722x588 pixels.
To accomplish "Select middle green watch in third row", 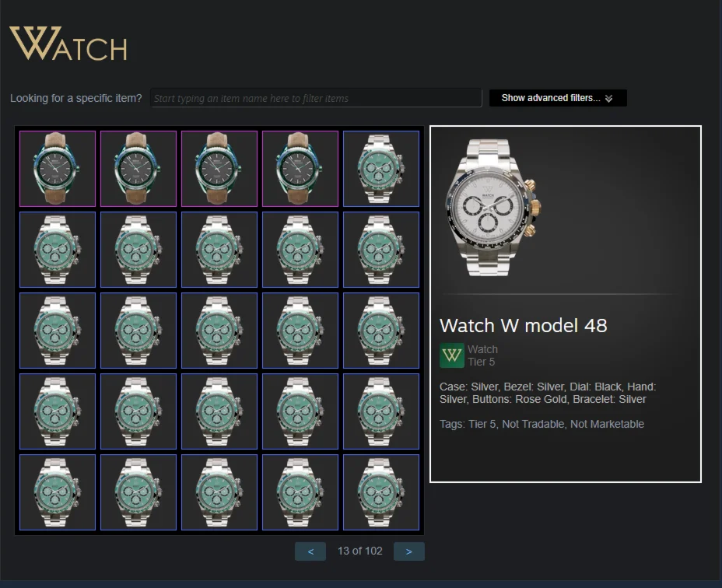I will 219,331.
